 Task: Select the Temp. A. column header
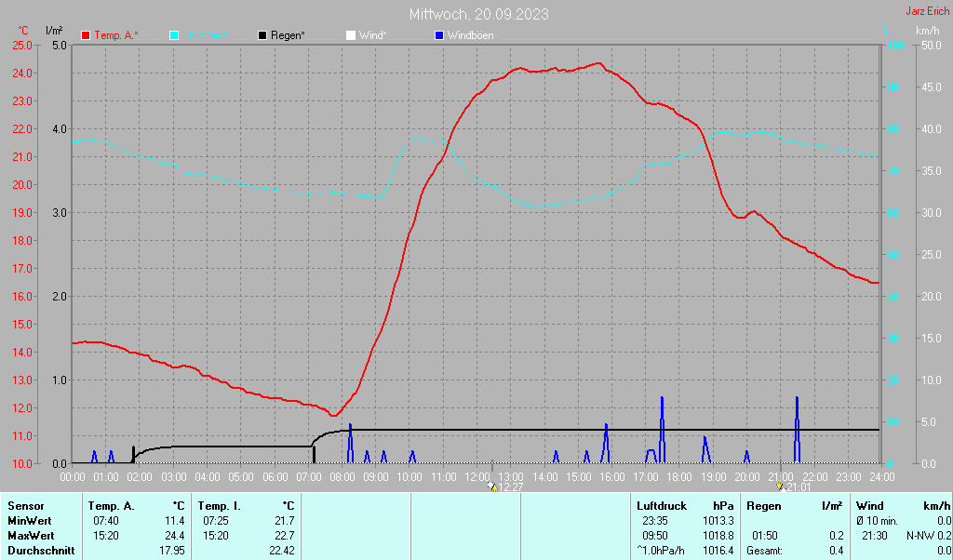pos(111,505)
